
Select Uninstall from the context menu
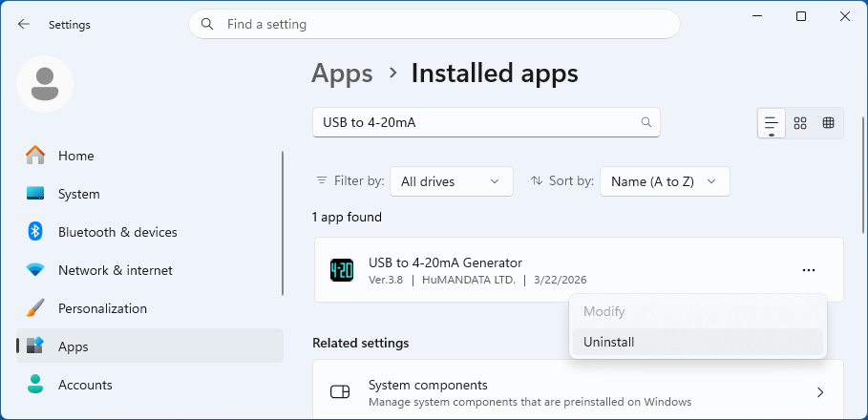click(x=697, y=342)
